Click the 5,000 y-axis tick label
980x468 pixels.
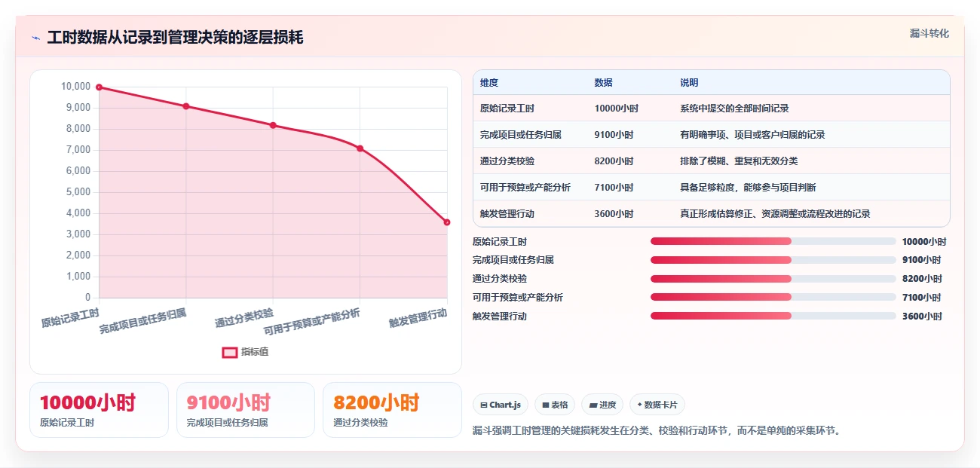pyautogui.click(x=78, y=192)
